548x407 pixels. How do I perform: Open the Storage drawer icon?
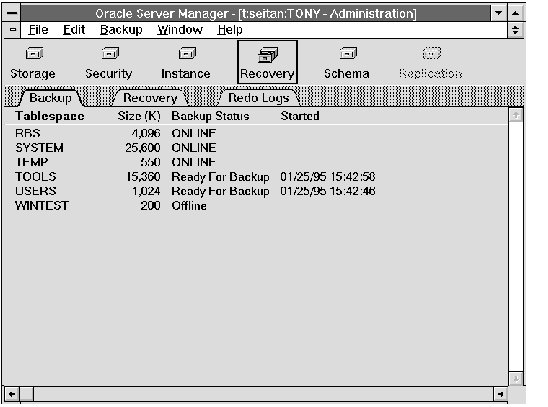tap(34, 54)
